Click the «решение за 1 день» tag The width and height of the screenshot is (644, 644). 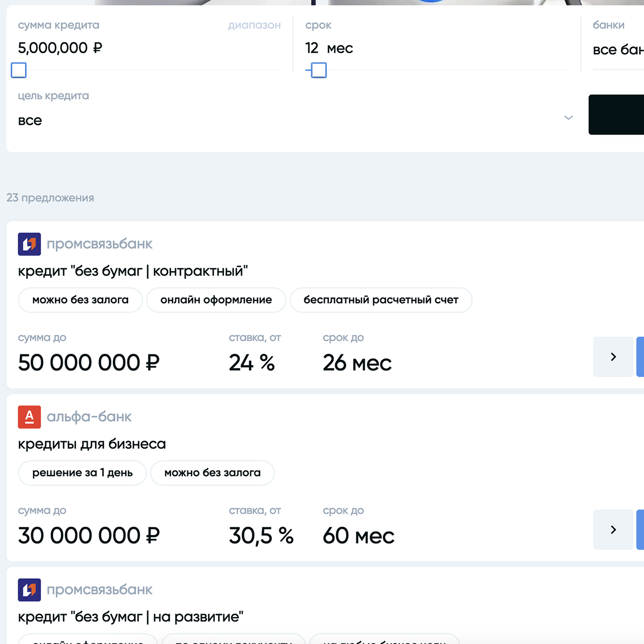[x=82, y=473]
